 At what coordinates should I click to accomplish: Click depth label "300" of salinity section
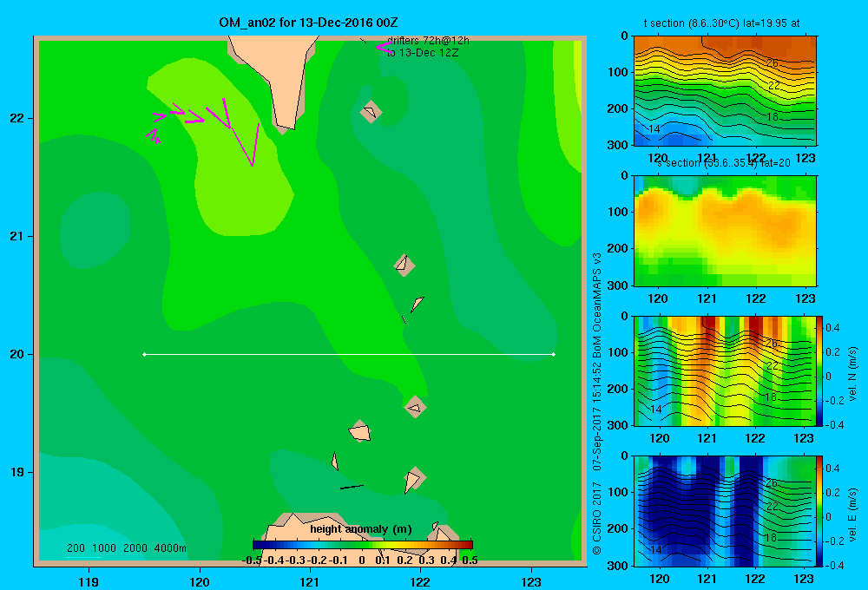tap(617, 285)
